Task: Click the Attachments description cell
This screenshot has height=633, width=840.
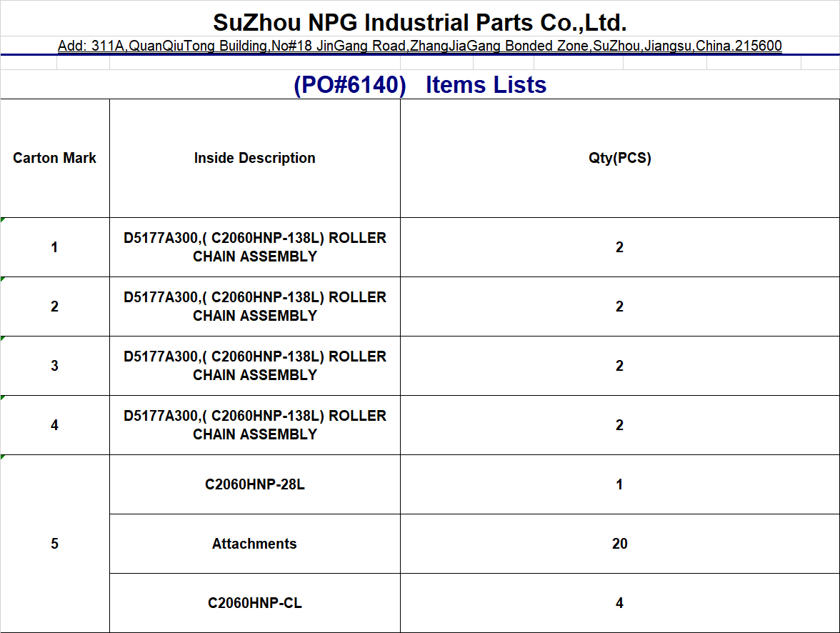Action: [254, 544]
